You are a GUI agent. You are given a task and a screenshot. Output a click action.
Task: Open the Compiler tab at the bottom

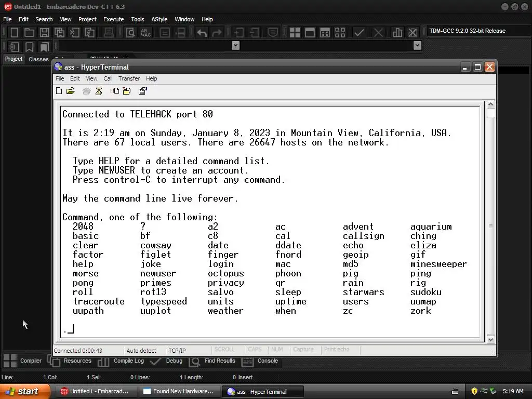click(x=22, y=361)
